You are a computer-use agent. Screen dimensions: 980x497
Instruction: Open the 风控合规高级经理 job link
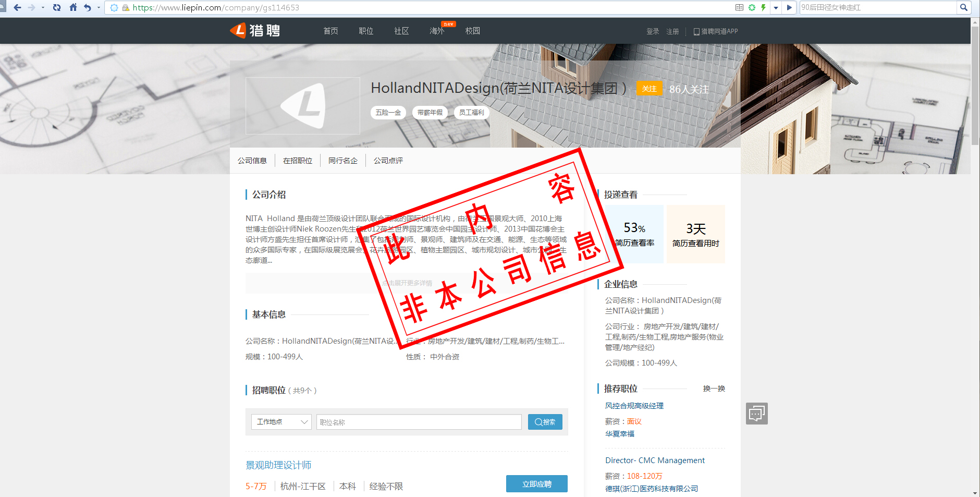pyautogui.click(x=634, y=406)
